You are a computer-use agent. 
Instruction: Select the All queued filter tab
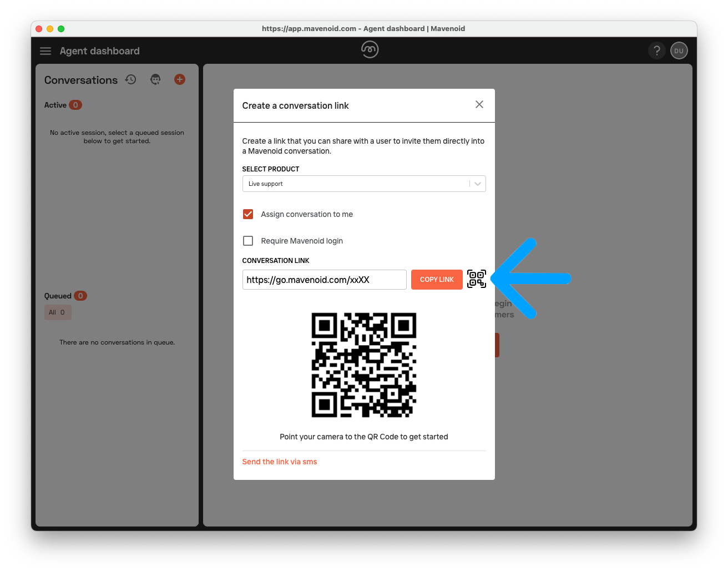(58, 312)
